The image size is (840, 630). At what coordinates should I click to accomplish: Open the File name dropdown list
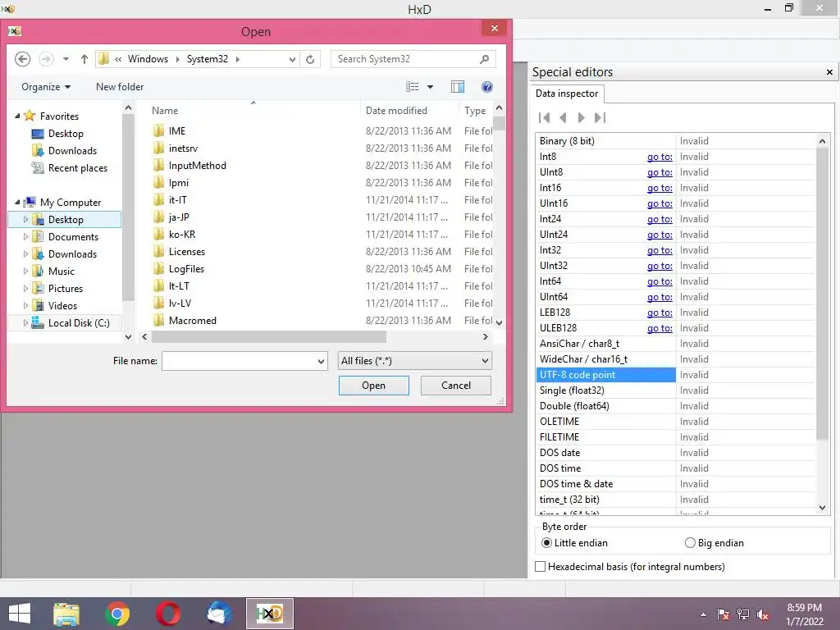point(321,361)
